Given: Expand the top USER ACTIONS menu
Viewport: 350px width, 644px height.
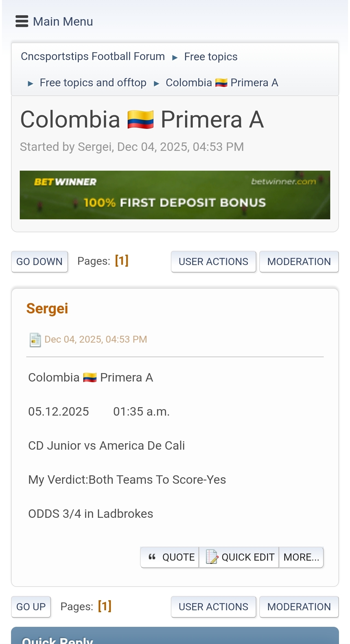Looking at the screenshot, I should click(213, 261).
